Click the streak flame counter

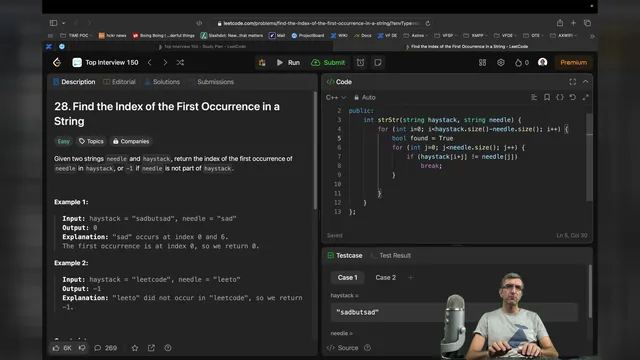point(522,62)
